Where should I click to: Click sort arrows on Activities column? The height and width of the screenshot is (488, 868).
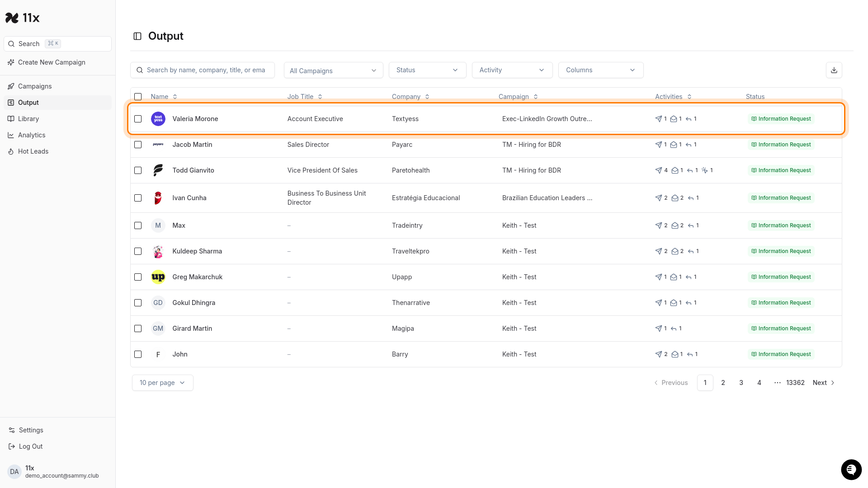pos(689,97)
